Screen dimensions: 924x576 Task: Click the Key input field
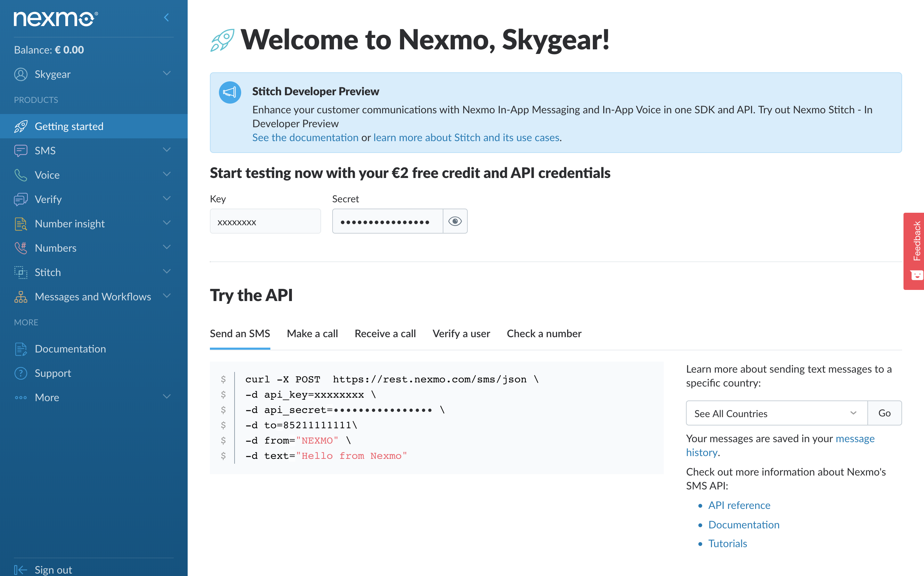click(x=265, y=221)
